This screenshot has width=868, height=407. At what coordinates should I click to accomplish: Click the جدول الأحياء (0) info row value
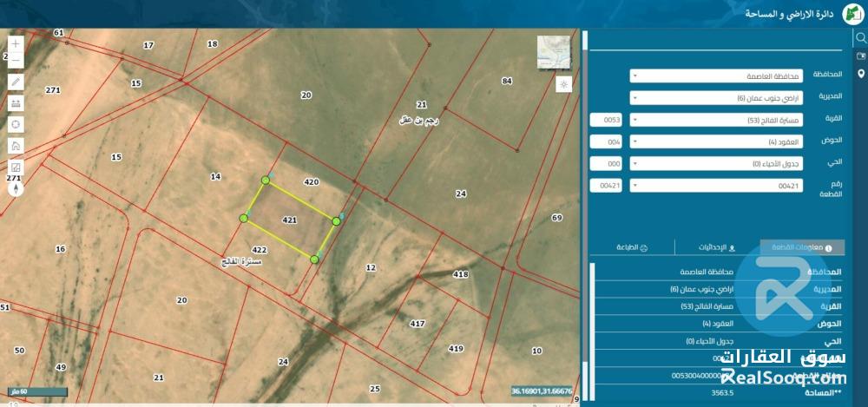(x=710, y=340)
